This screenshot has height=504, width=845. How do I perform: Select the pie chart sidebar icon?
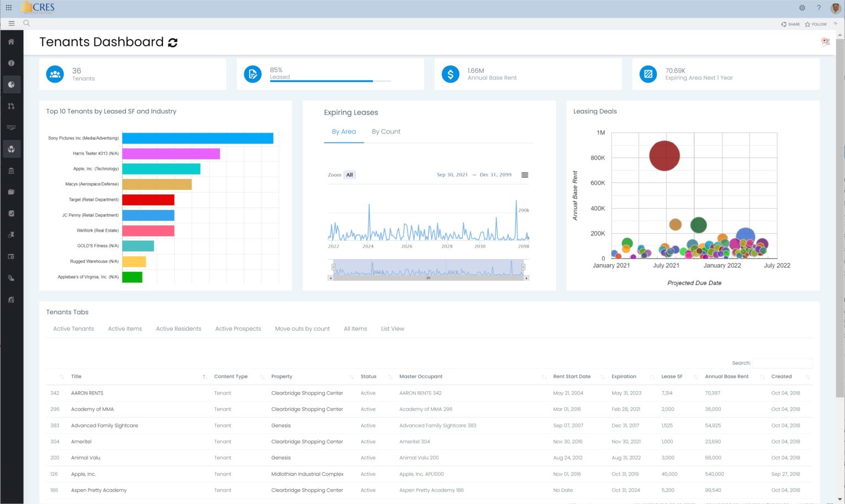coord(11,85)
